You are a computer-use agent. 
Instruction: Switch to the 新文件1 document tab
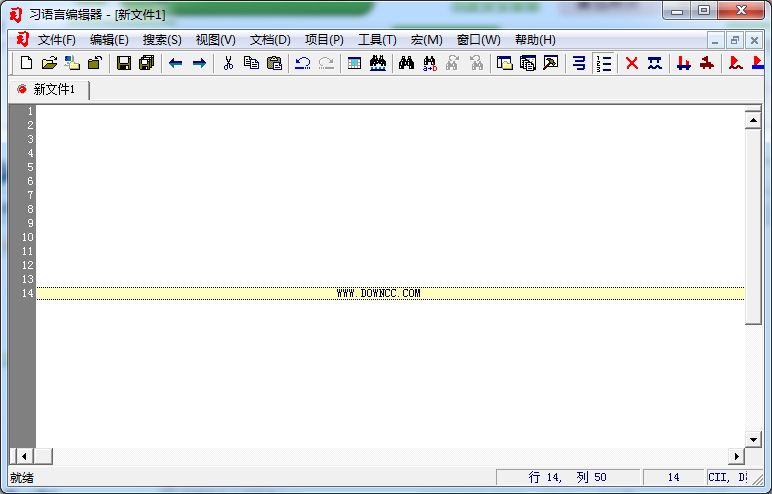click(x=53, y=90)
